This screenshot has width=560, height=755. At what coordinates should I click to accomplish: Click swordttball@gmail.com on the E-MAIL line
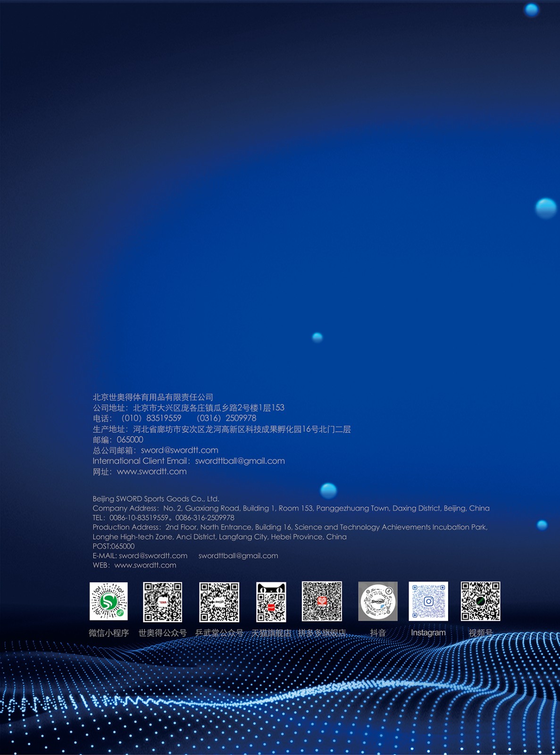pyautogui.click(x=238, y=556)
